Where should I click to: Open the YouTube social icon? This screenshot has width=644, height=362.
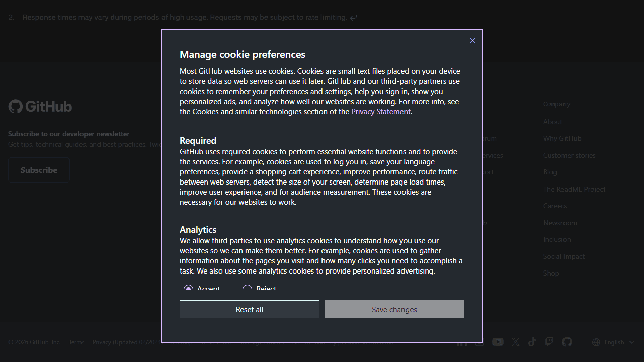tap(498, 342)
